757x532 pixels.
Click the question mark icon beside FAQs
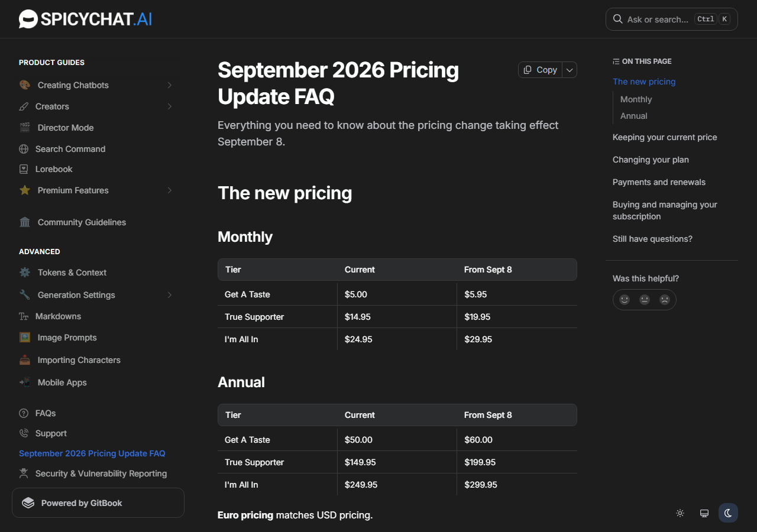tap(24, 413)
